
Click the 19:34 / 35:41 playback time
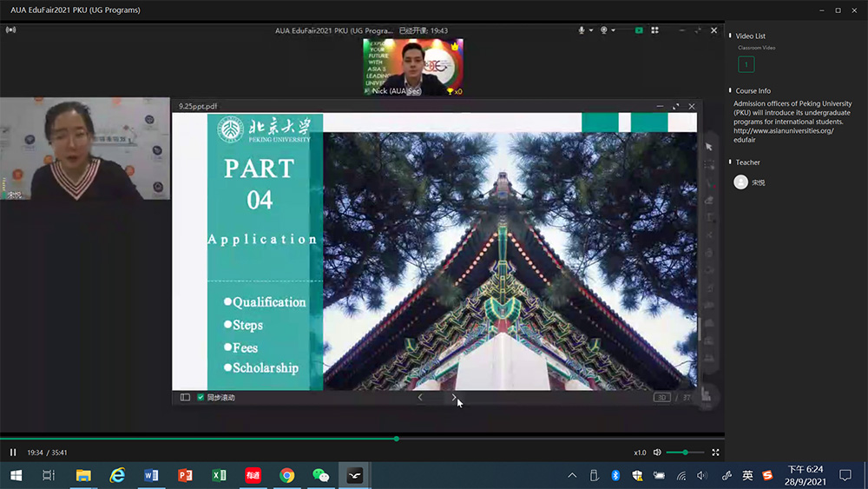click(x=47, y=453)
